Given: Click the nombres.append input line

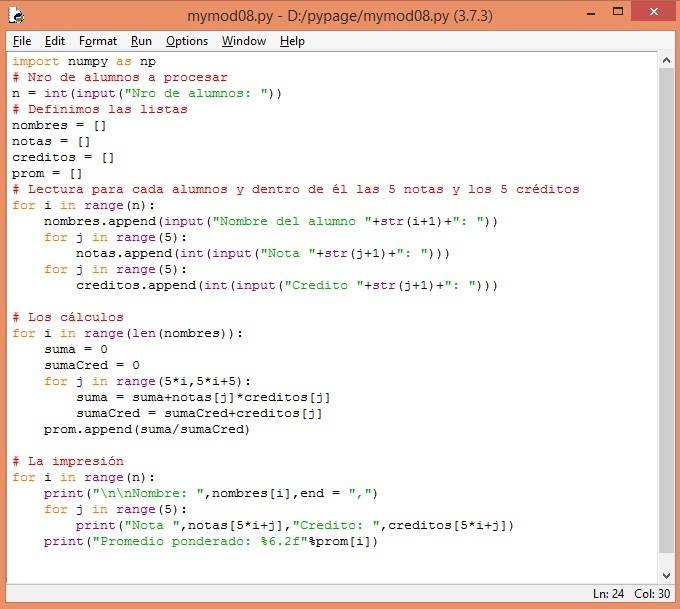Looking at the screenshot, I should [x=271, y=222].
